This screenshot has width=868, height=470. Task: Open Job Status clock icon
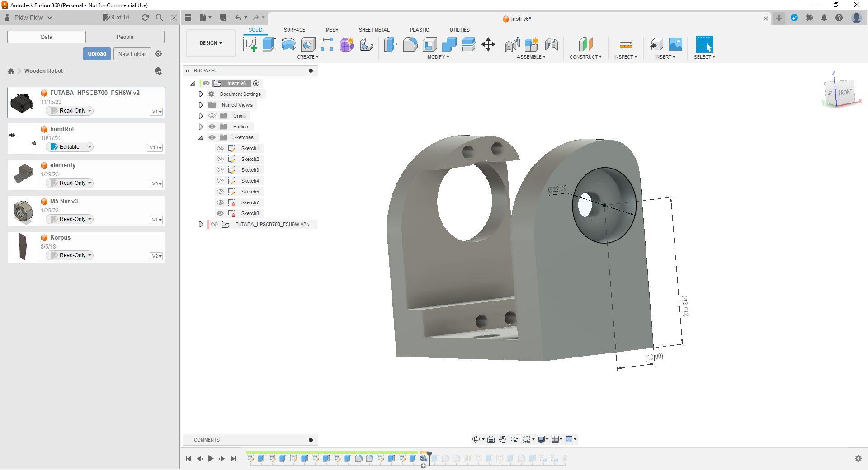(809, 18)
